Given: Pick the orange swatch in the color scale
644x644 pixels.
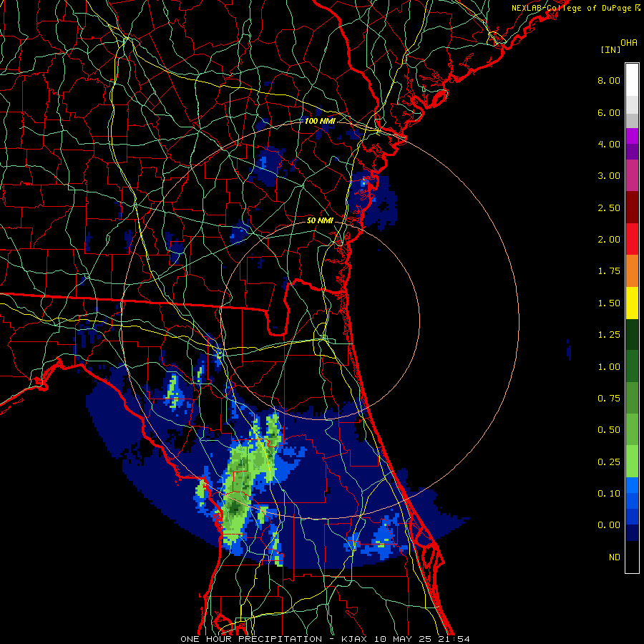Looking at the screenshot, I should 632,271.
